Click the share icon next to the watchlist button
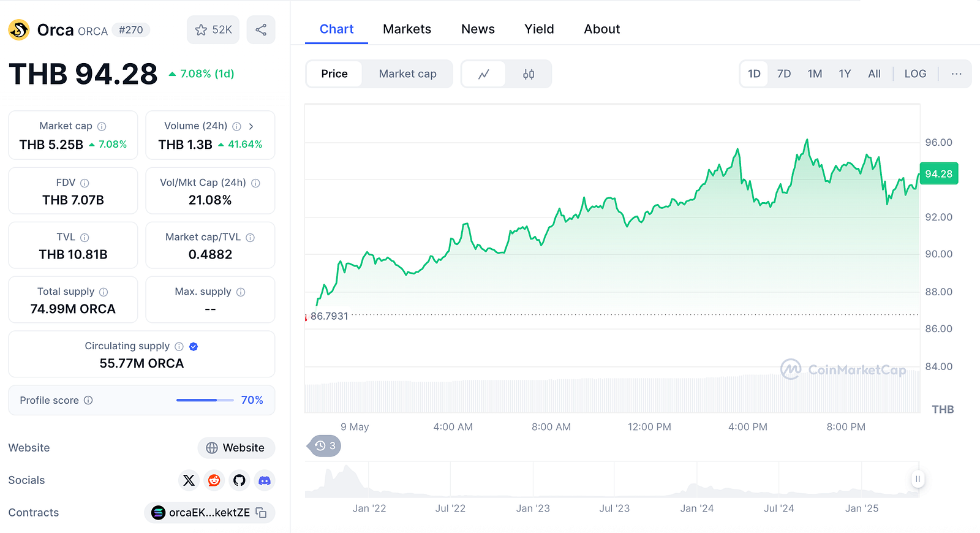Screen dimensions: 980x533 261,30
